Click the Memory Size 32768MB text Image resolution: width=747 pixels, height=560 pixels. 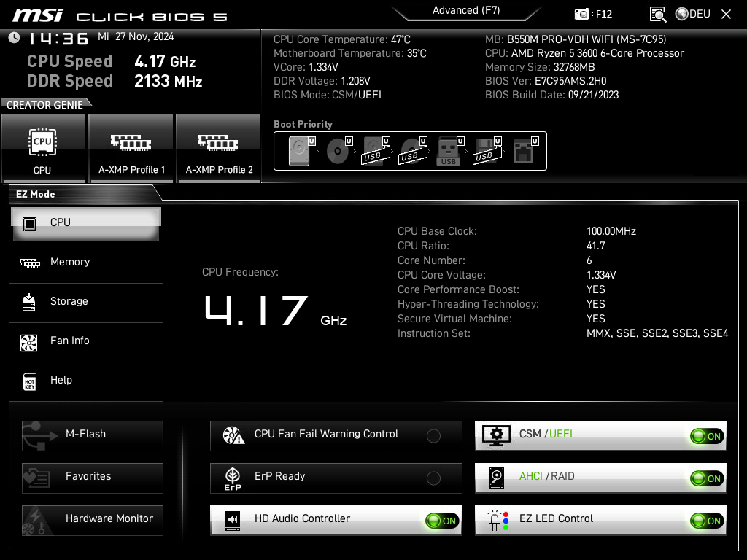(540, 67)
